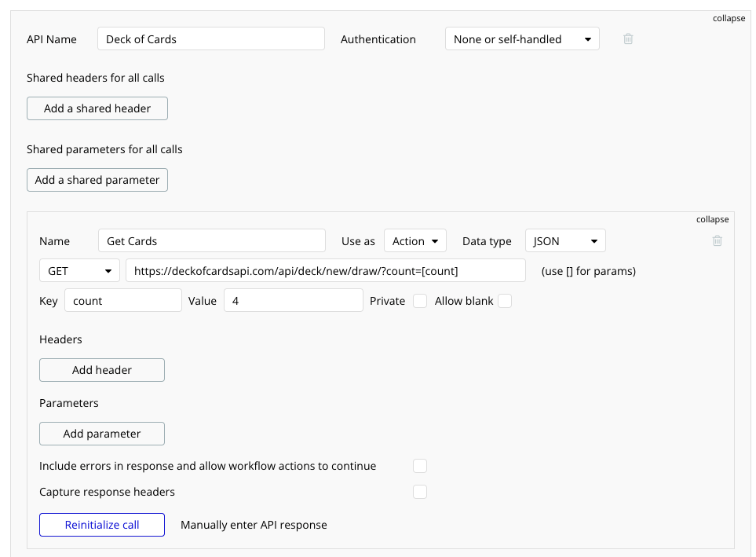Open the Use as Action dropdown
Image resolution: width=756 pixels, height=557 pixels.
click(415, 241)
